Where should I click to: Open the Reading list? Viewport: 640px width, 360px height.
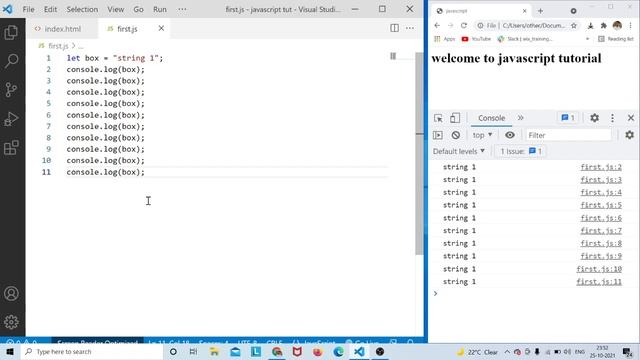click(x=615, y=39)
